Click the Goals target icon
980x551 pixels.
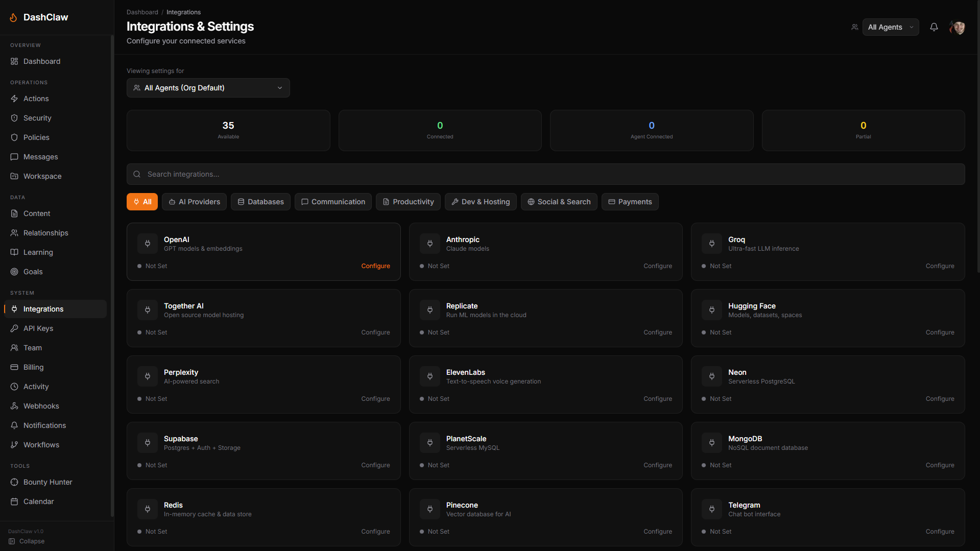(x=14, y=272)
